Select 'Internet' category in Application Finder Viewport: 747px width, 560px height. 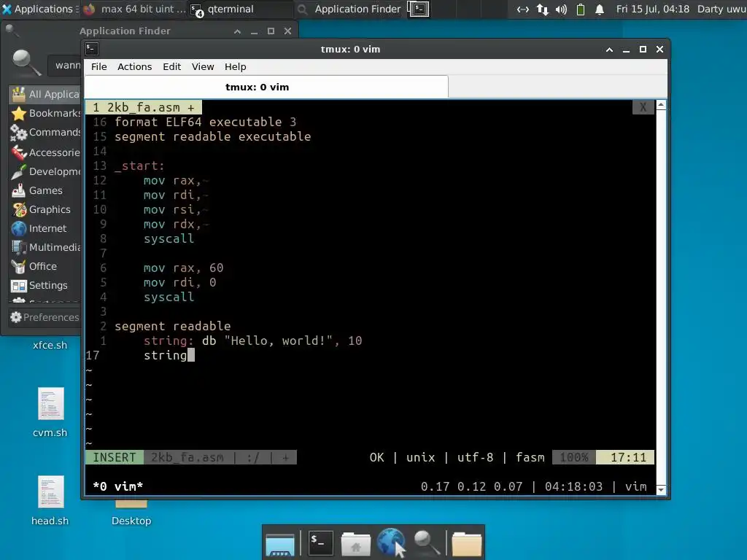[44, 228]
